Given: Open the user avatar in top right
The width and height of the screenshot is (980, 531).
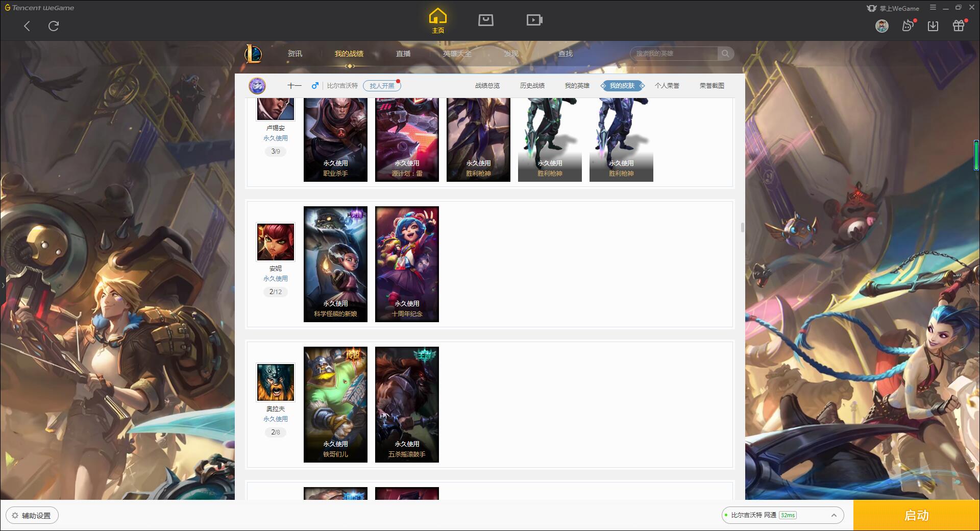Looking at the screenshot, I should coord(882,26).
